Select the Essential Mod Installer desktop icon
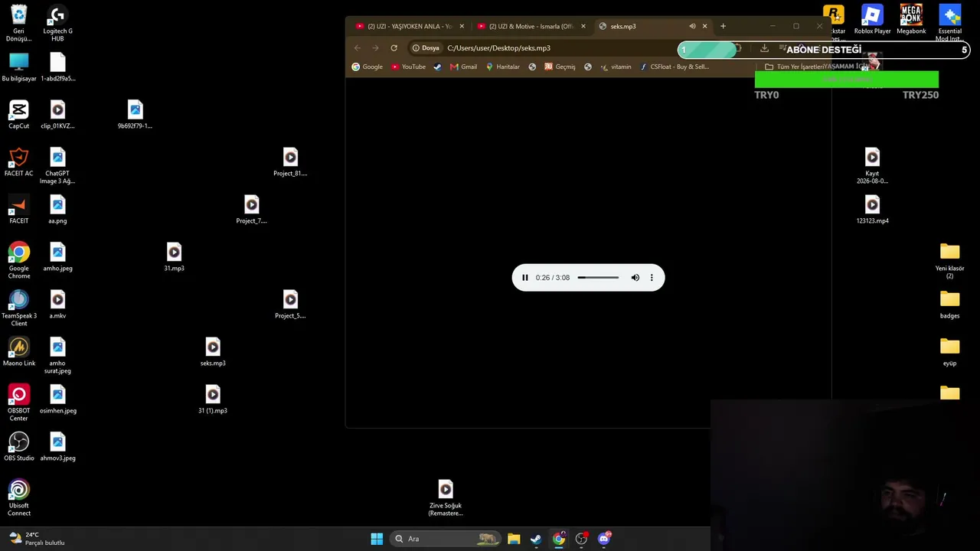 coord(950,24)
